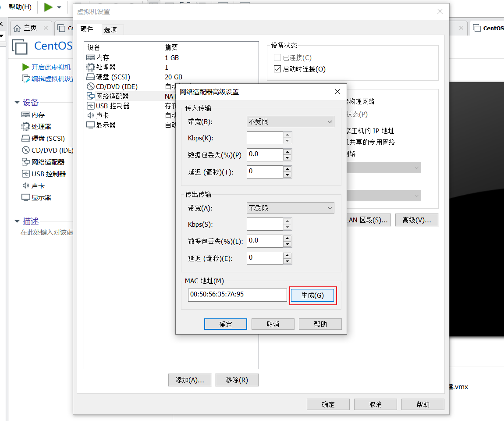The width and height of the screenshot is (504, 421).
Task: Click the 声卡 speaker icon in sidebar
Action: pos(26,186)
